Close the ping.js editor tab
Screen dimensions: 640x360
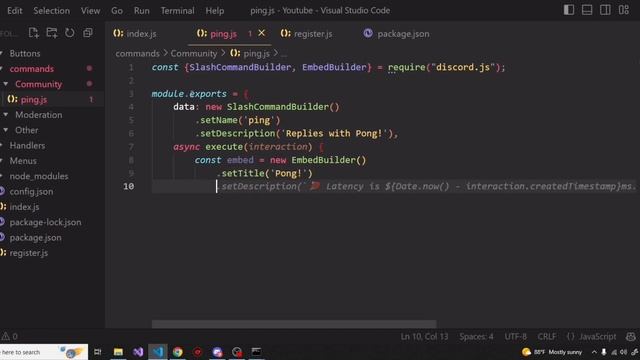pyautogui.click(x=262, y=33)
